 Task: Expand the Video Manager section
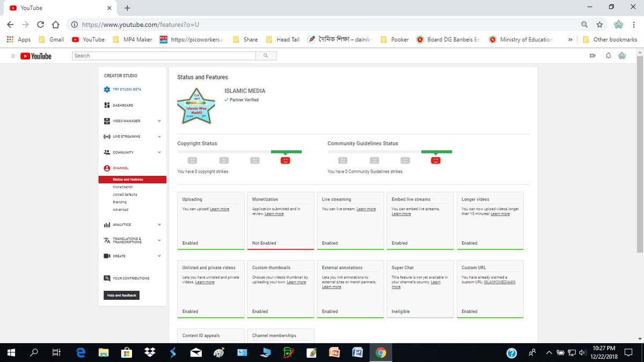point(159,121)
